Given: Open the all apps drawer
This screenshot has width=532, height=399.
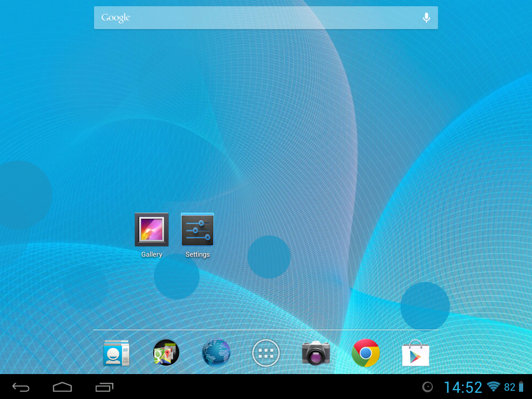Looking at the screenshot, I should [x=266, y=353].
